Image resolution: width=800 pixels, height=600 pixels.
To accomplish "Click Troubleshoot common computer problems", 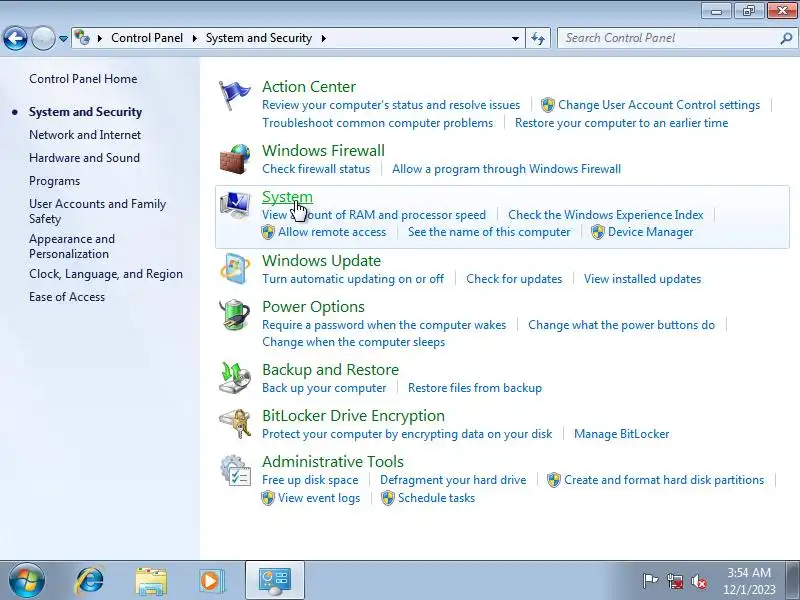I will click(378, 123).
